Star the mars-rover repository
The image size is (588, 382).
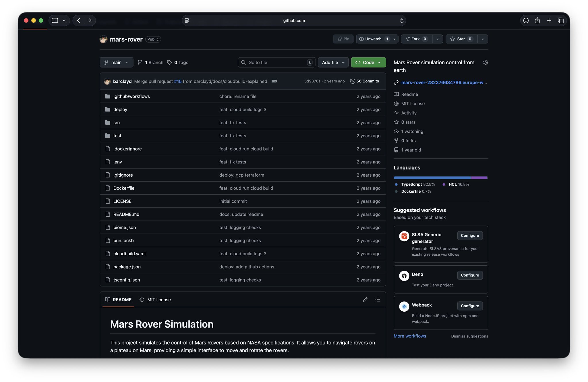[x=461, y=39]
